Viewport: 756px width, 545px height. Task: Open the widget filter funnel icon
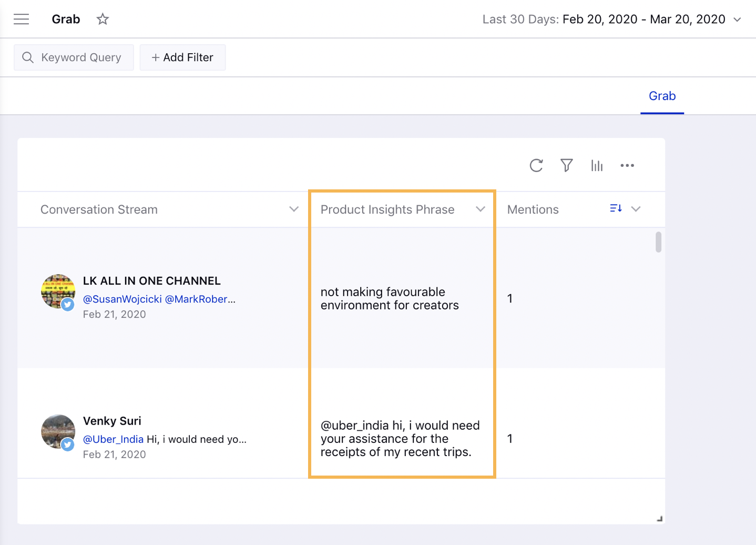click(566, 166)
